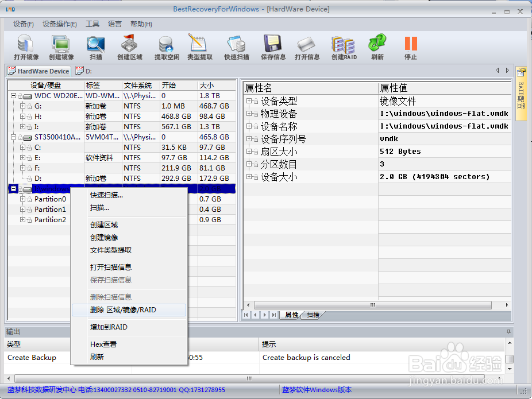
Task: Expand the 设备类型 property row
Action: [249, 100]
